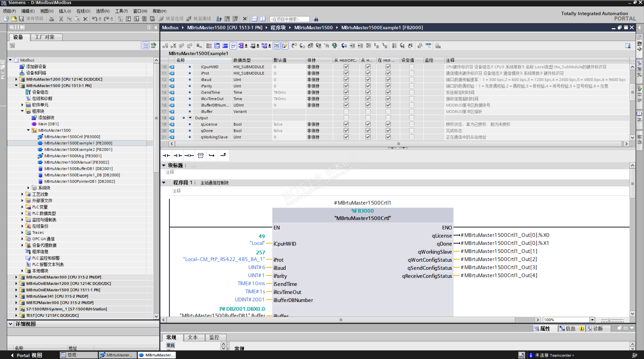Open MBrtuMaster1500Example2 [FB2001] block
644x359 pixels.
pyautogui.click(x=78, y=150)
